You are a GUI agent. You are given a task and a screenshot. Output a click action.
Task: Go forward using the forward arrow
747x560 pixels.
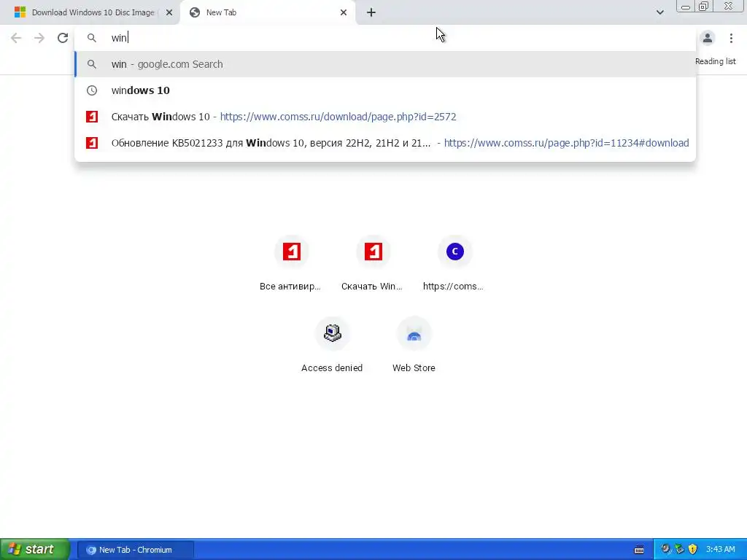[x=39, y=38]
